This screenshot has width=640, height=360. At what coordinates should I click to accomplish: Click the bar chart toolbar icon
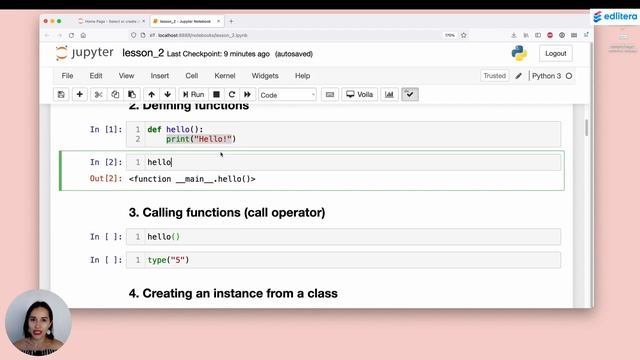click(389, 95)
